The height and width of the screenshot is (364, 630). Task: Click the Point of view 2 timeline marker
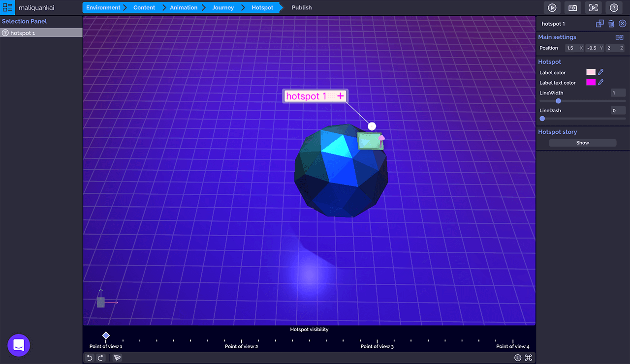[241, 341]
